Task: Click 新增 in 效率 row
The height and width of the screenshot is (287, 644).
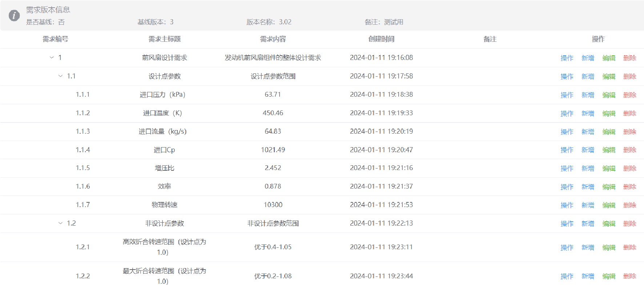Action: point(588,187)
